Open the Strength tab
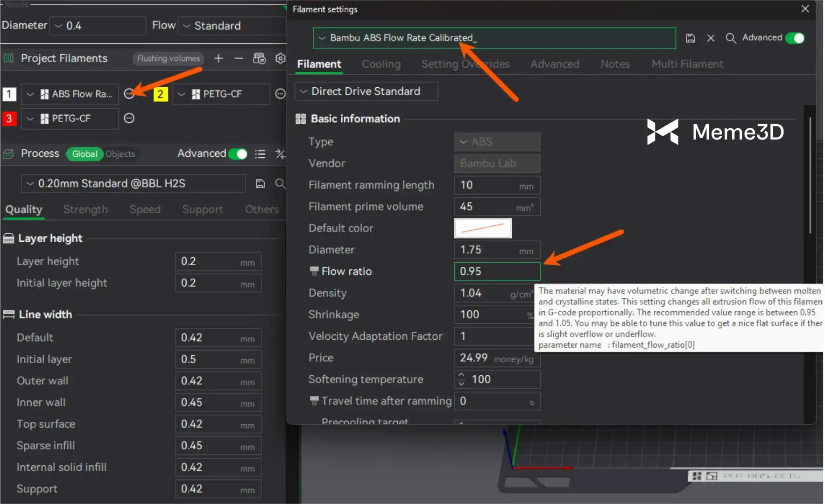This screenshot has width=825, height=504. 85,210
